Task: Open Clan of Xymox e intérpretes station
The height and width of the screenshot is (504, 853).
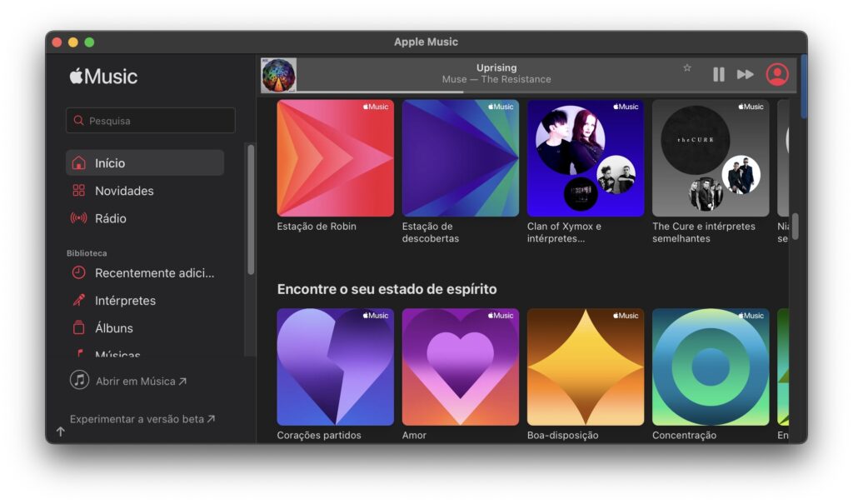Action: tap(586, 157)
